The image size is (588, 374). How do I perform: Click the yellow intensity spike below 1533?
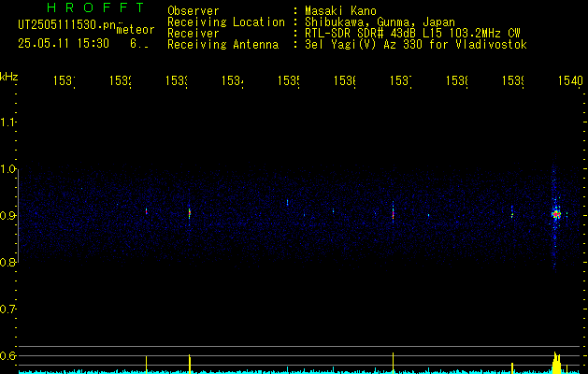tap(190, 364)
